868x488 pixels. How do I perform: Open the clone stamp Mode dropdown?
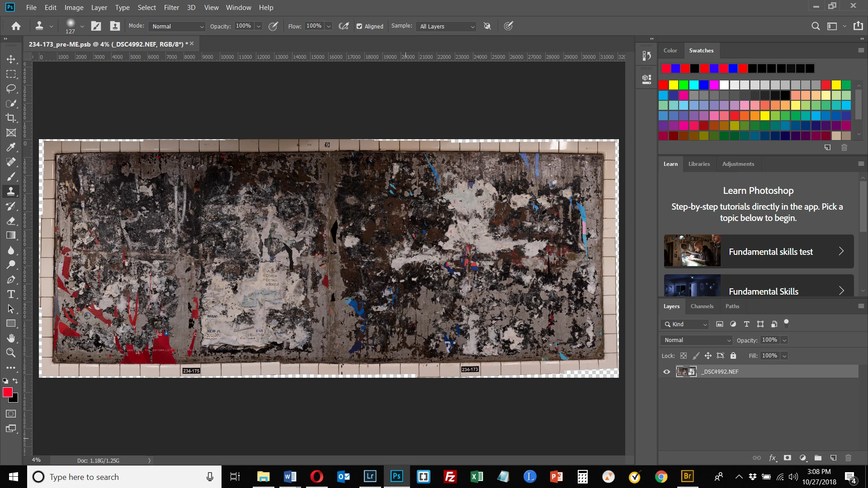[177, 26]
